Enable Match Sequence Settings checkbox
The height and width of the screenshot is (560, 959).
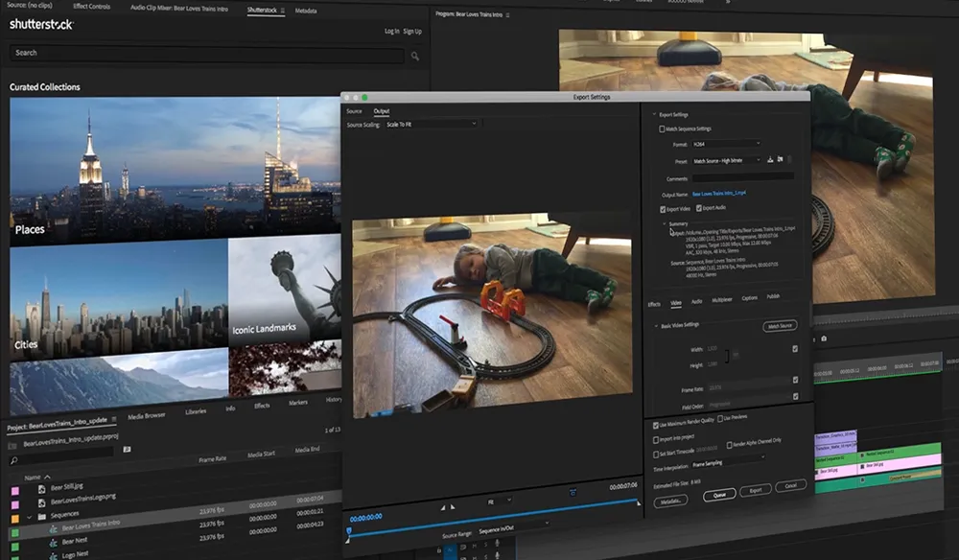(x=662, y=129)
